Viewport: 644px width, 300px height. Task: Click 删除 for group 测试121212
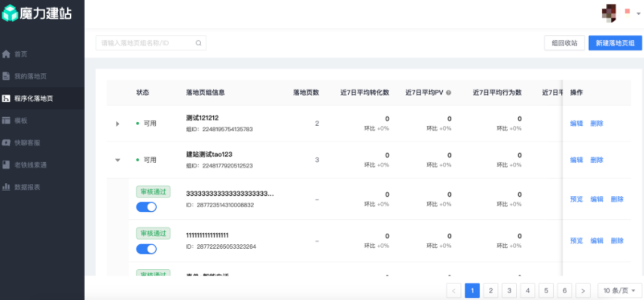coord(597,124)
